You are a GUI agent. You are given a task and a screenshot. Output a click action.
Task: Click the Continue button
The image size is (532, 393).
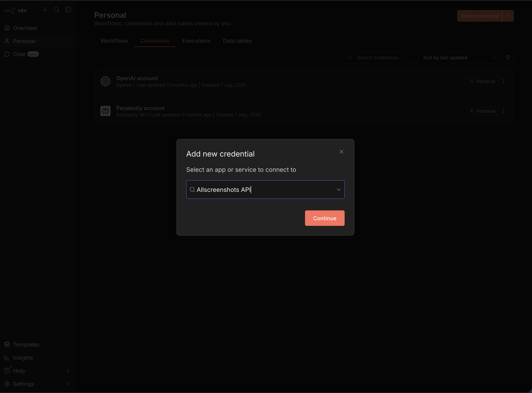pos(325,218)
